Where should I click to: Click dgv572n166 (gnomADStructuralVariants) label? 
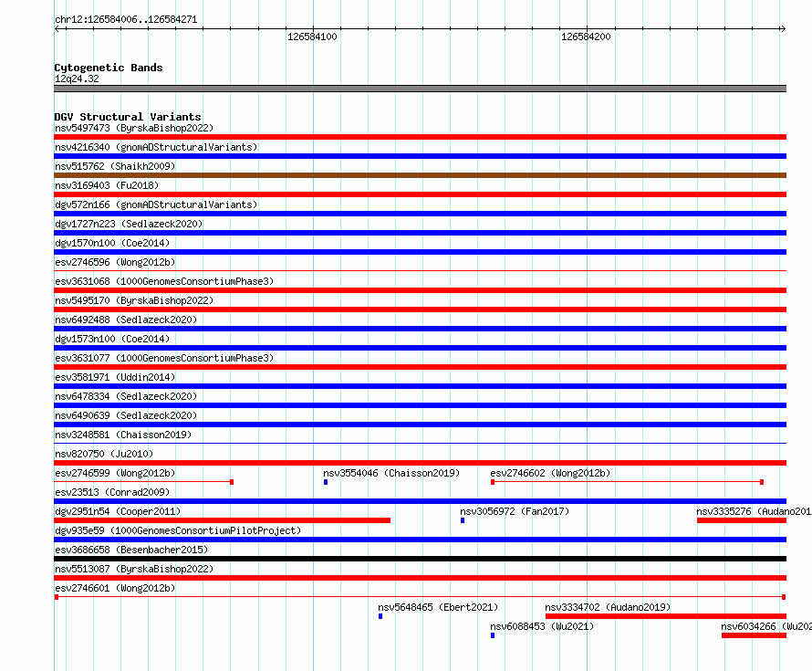[x=156, y=204]
